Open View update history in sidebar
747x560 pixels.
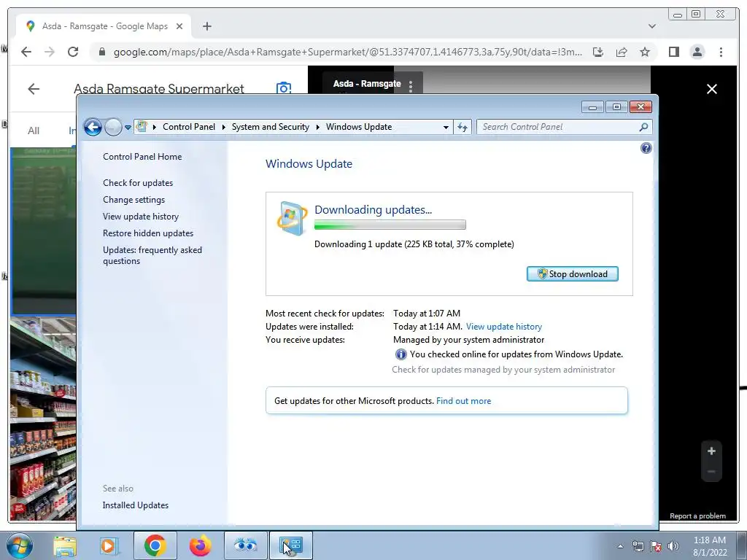coord(141,216)
